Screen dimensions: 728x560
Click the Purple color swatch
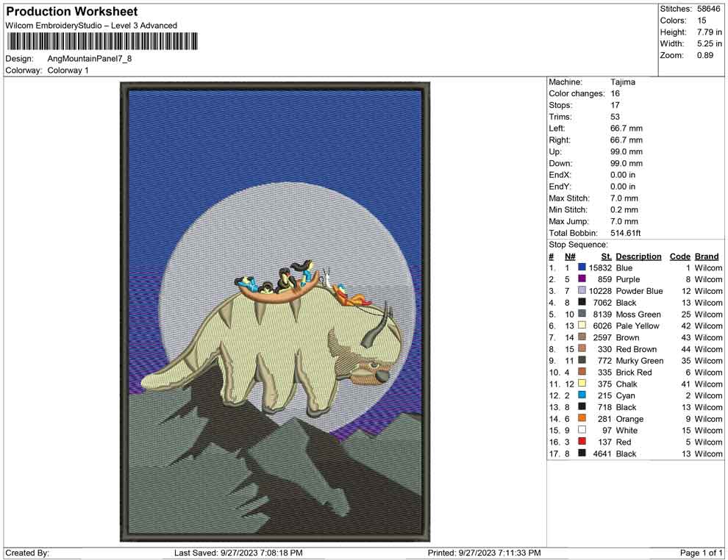click(582, 279)
